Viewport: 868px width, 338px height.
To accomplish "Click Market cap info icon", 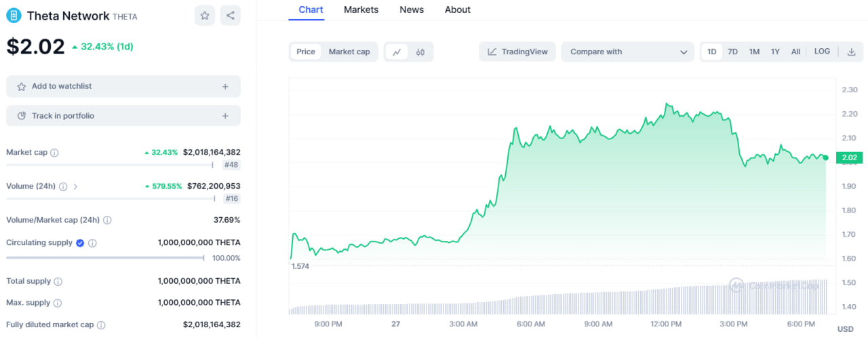I will pos(54,153).
